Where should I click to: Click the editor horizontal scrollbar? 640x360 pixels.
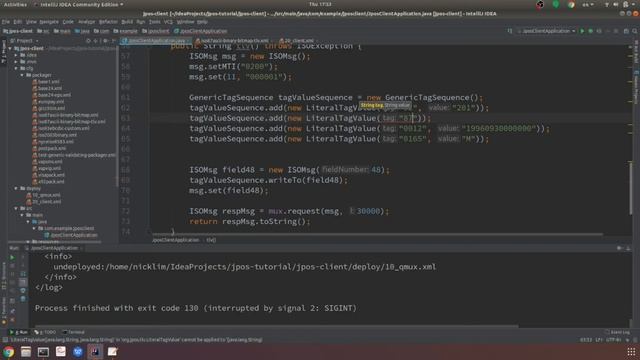coord(378,234)
